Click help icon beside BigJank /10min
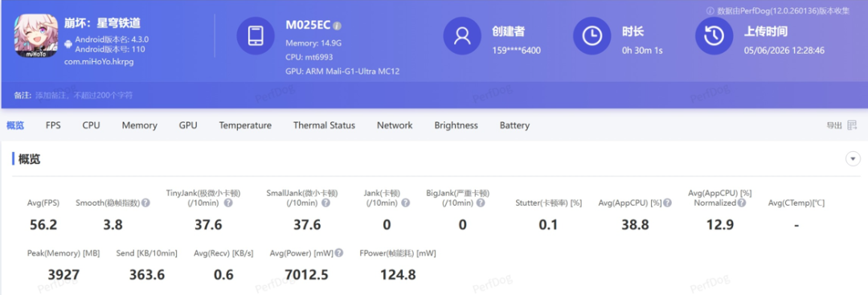Viewport: 868px width, 295px height. pyautogui.click(x=481, y=203)
